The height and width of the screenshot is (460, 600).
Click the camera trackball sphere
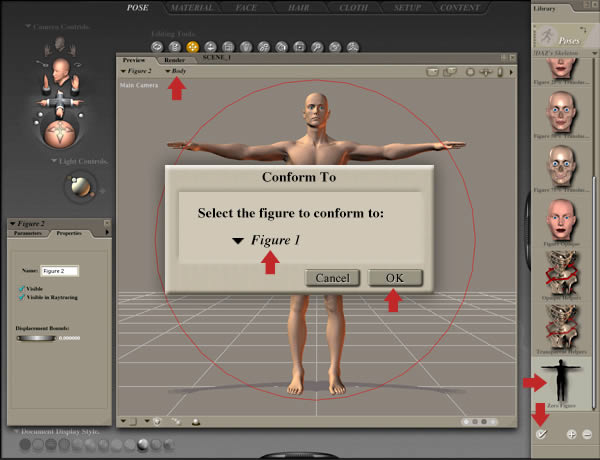coord(60,134)
